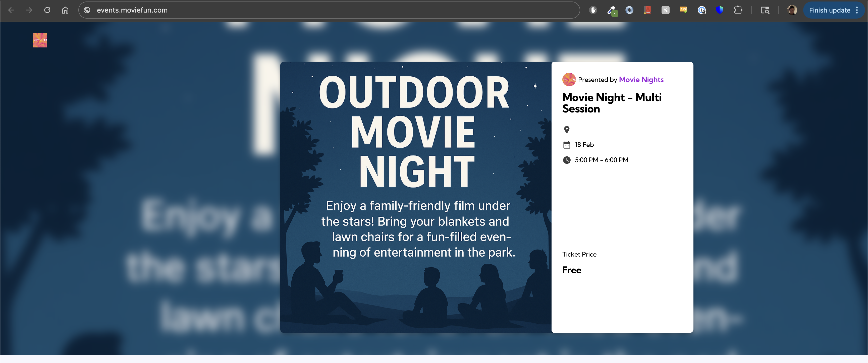Follow the Movie Nights organizer link
Viewport: 868px width, 363px height.
pyautogui.click(x=641, y=80)
